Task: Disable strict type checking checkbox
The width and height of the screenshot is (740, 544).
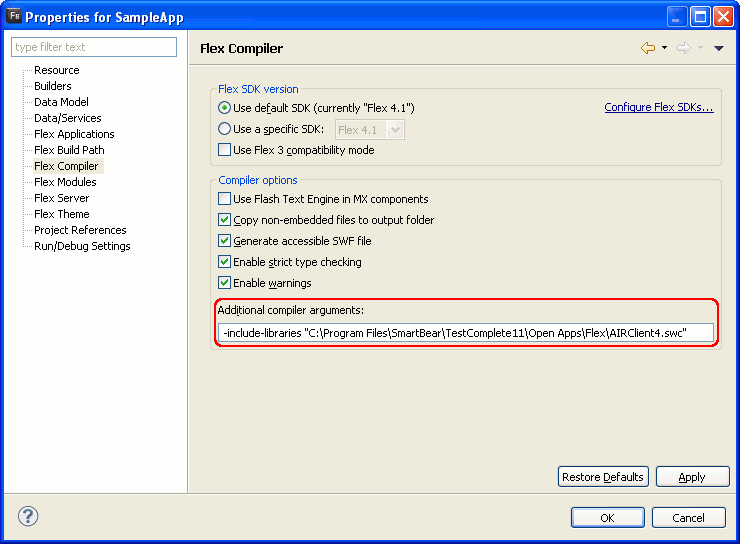Action: [225, 262]
